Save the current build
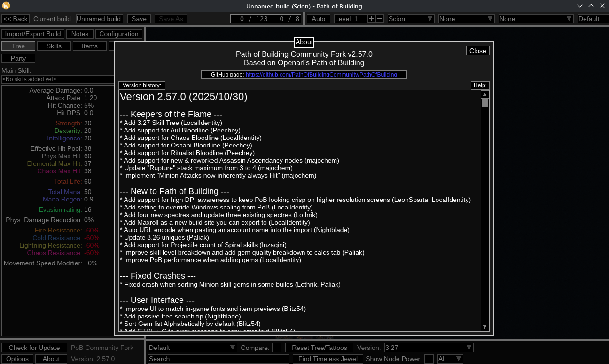The image size is (609, 364). pos(139,19)
